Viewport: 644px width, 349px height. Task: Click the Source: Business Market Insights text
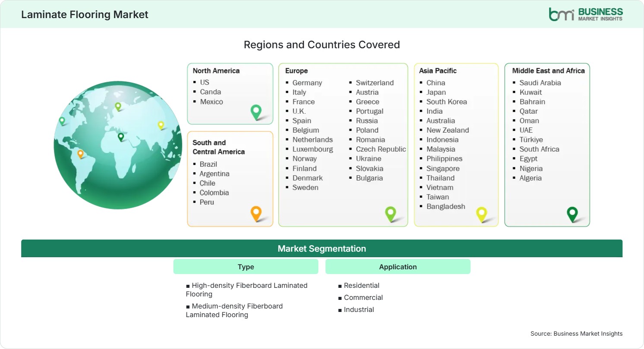pyautogui.click(x=577, y=333)
